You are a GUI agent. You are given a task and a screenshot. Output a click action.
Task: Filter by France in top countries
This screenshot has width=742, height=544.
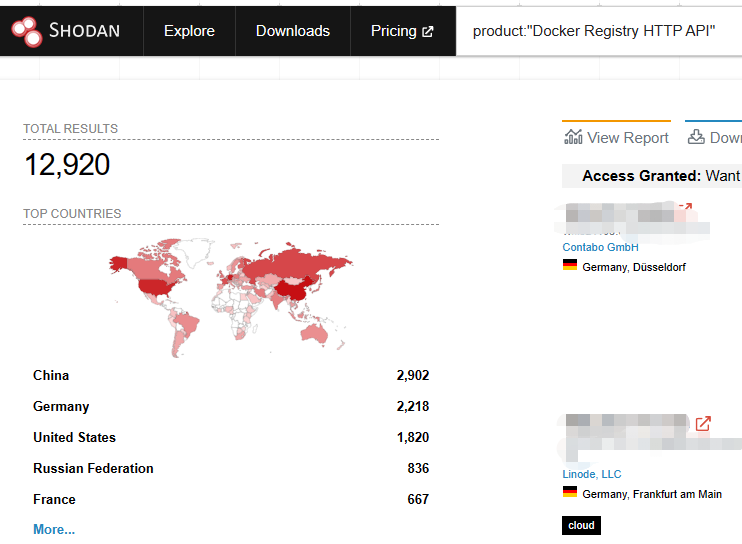point(54,500)
